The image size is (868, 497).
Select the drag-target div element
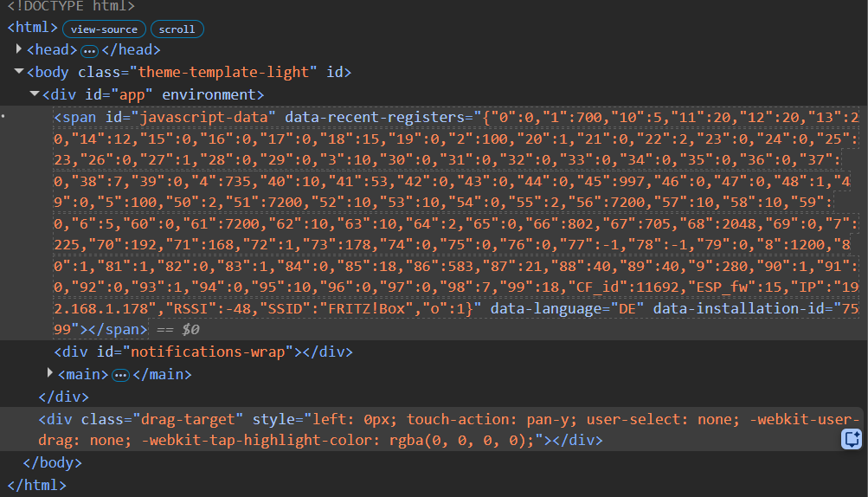tap(448, 429)
